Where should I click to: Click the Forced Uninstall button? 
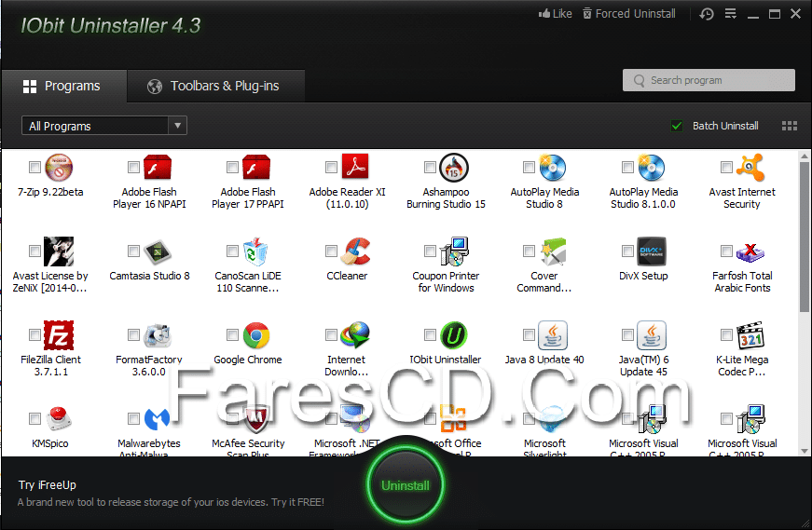628,14
